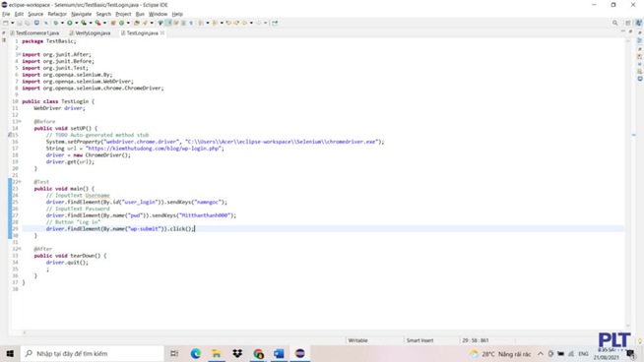
Task: Click the TODO task marker on line 15
Action: (10, 135)
